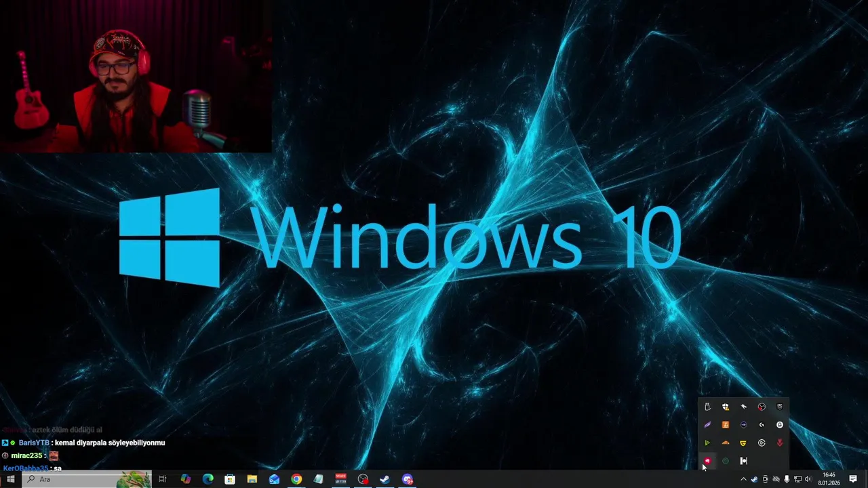Open the notification Action Center
Screen dimensions: 868x488
point(853,479)
